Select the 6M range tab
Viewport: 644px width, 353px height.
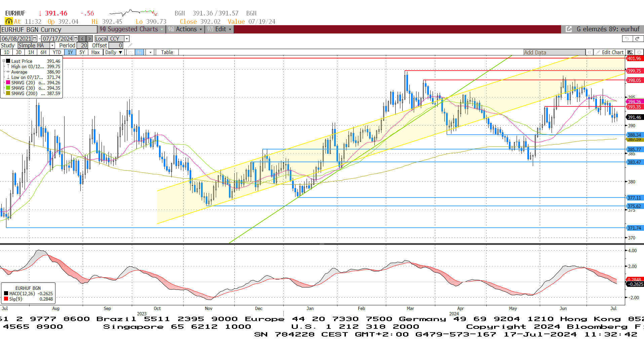(x=43, y=52)
